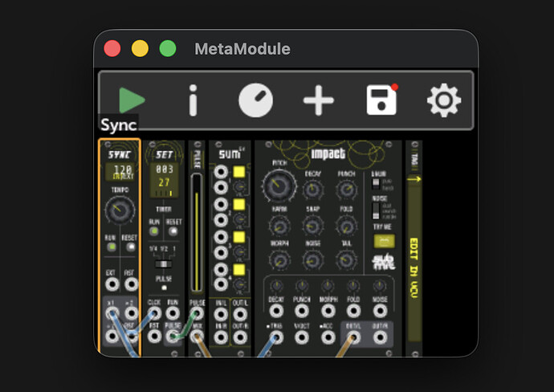Click the Noise knob in Impact's lower knob row

point(312,260)
